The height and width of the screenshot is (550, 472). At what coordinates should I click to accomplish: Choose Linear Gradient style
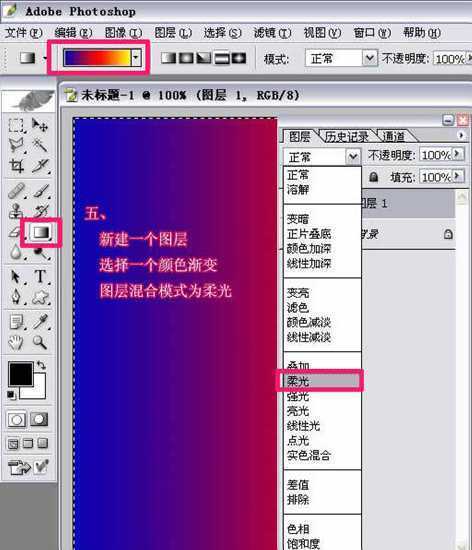tap(168, 58)
